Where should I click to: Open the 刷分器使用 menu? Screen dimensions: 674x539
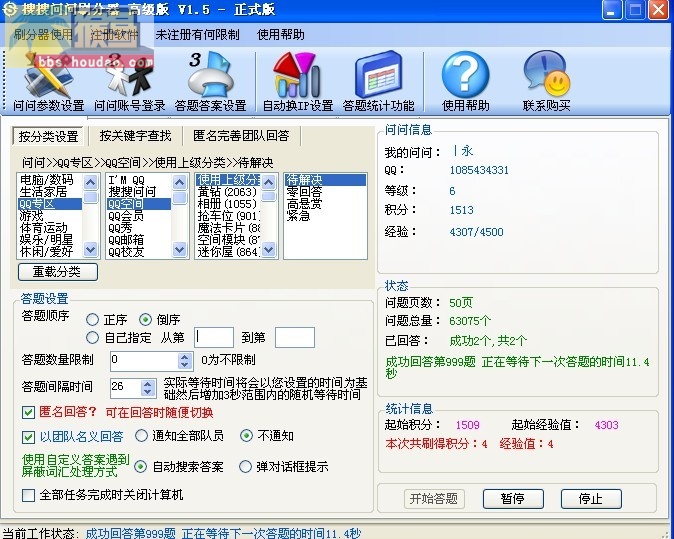coord(43,34)
